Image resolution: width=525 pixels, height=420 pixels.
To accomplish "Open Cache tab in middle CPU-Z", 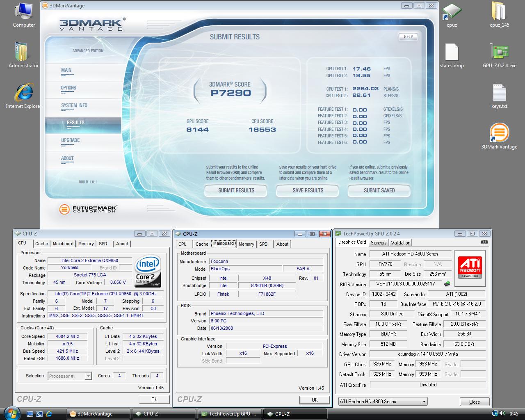I will 202,244.
